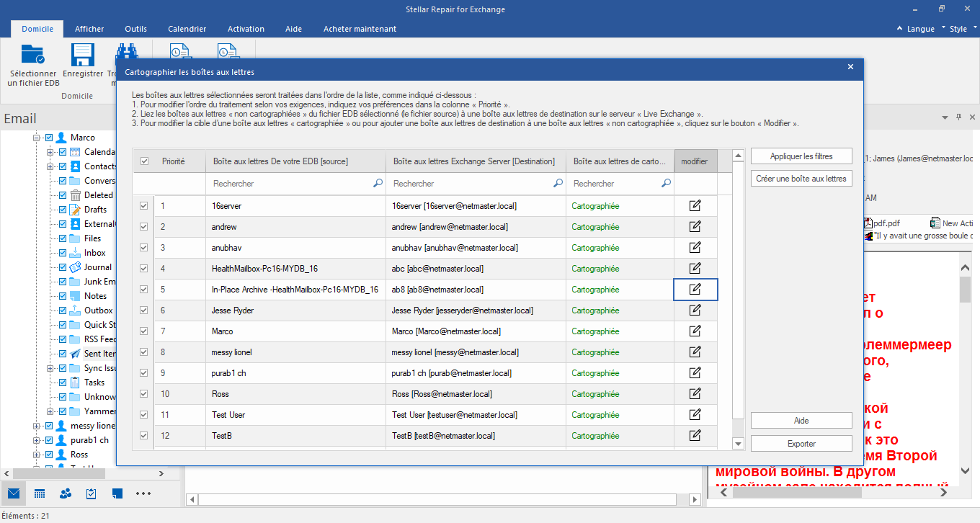Click scroll-down arrow of mailbox table

[738, 443]
